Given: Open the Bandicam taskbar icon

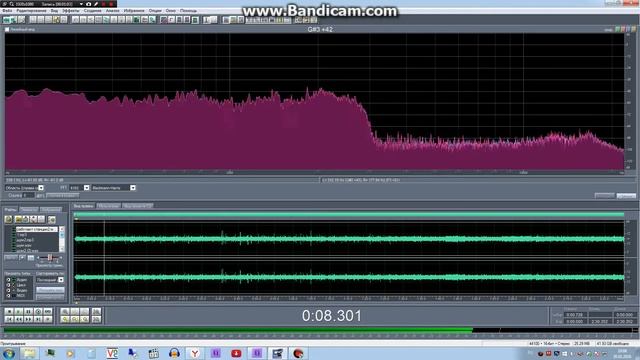Looking at the screenshot, I should [298, 353].
